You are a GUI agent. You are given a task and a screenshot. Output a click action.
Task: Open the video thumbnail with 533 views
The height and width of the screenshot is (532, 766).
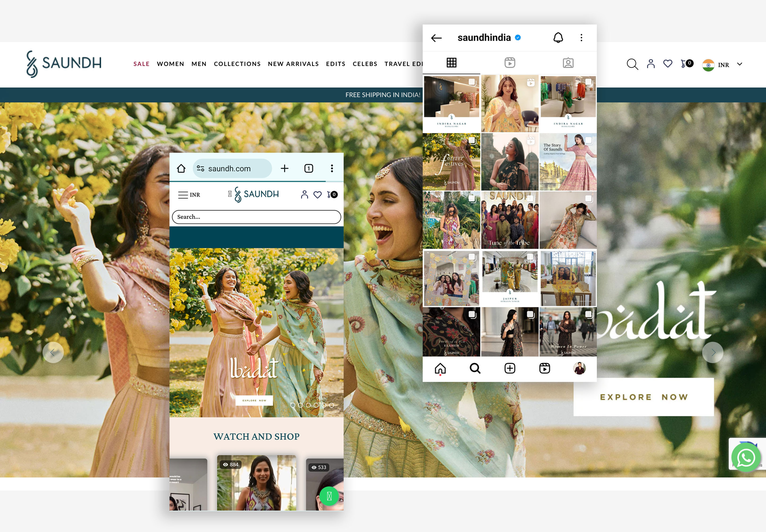click(325, 485)
